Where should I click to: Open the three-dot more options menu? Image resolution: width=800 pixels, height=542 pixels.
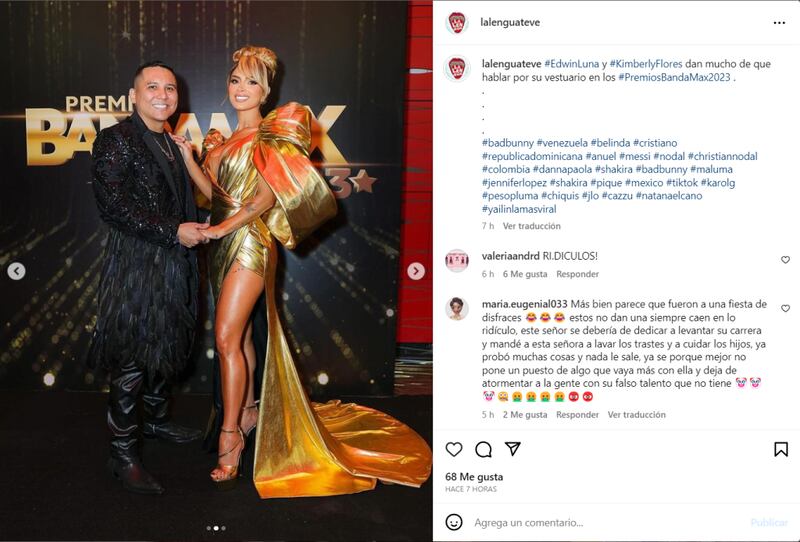pos(779,23)
